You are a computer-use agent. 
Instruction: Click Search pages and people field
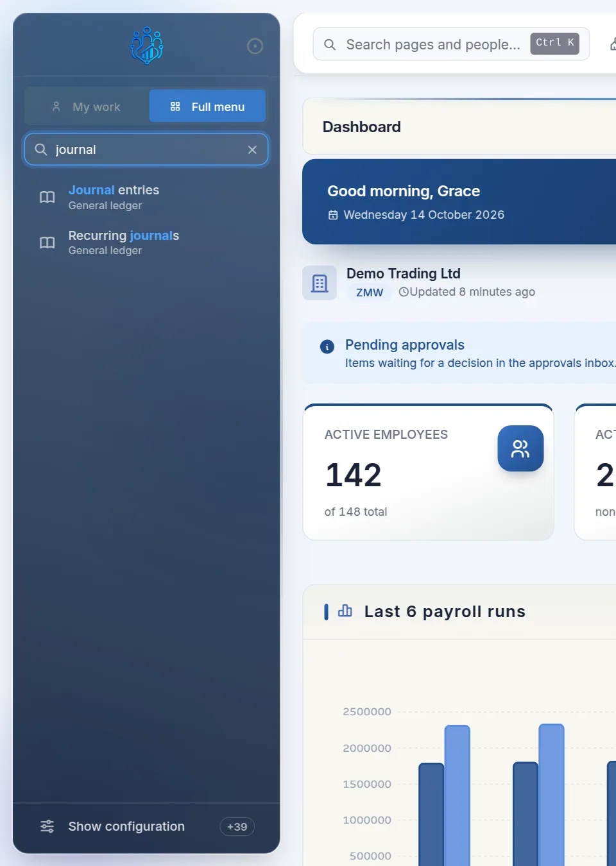coord(451,44)
